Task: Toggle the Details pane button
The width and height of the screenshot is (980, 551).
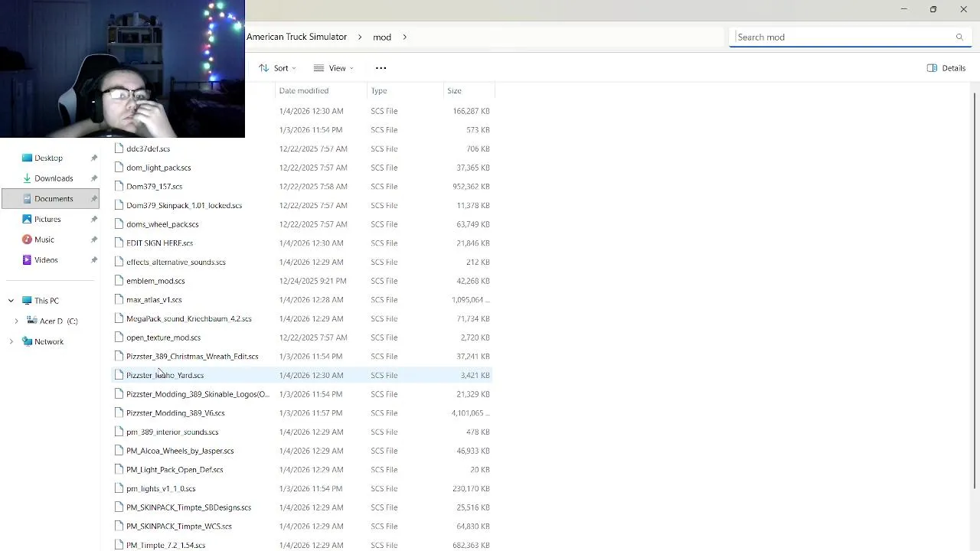Action: 946,68
